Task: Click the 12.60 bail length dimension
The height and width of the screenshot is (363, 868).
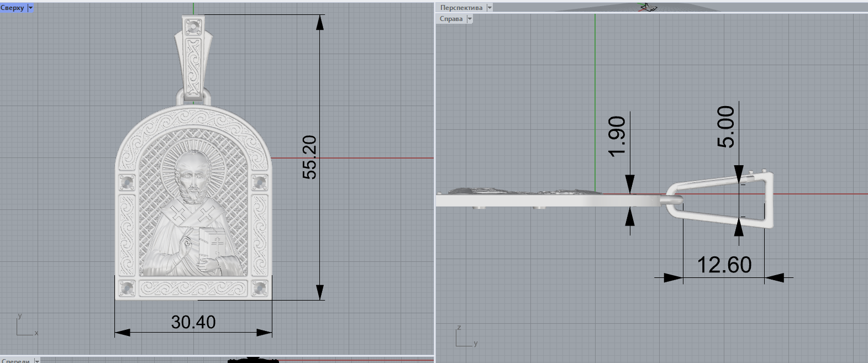Action: coord(724,265)
